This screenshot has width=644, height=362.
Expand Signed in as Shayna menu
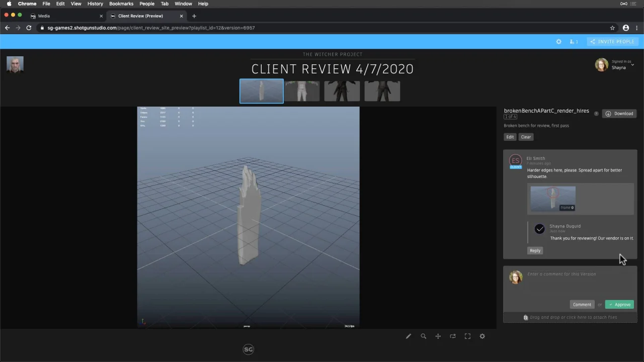coord(623,65)
